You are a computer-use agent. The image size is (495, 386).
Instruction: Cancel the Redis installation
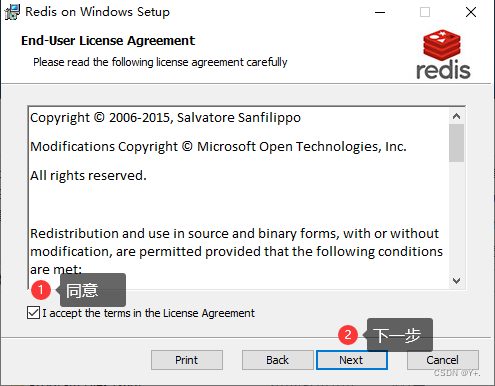(x=443, y=360)
